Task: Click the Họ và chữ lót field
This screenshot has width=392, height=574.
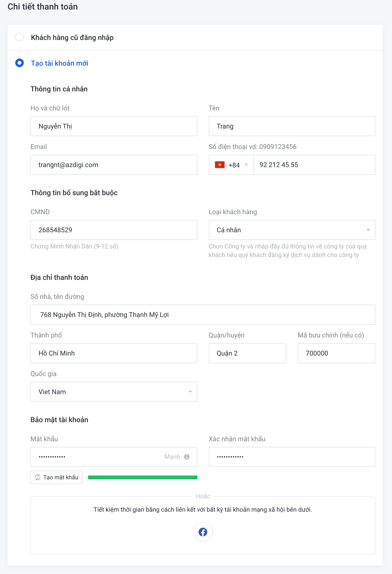Action: [x=114, y=126]
